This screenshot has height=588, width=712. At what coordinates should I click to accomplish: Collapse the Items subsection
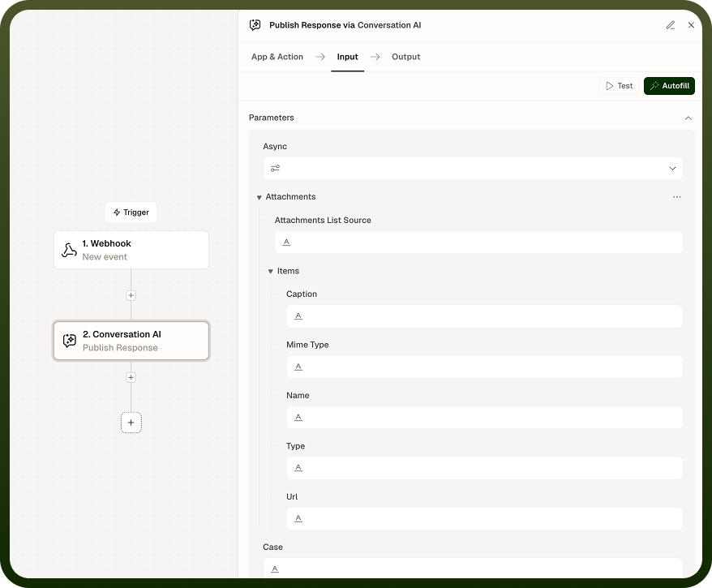click(271, 272)
